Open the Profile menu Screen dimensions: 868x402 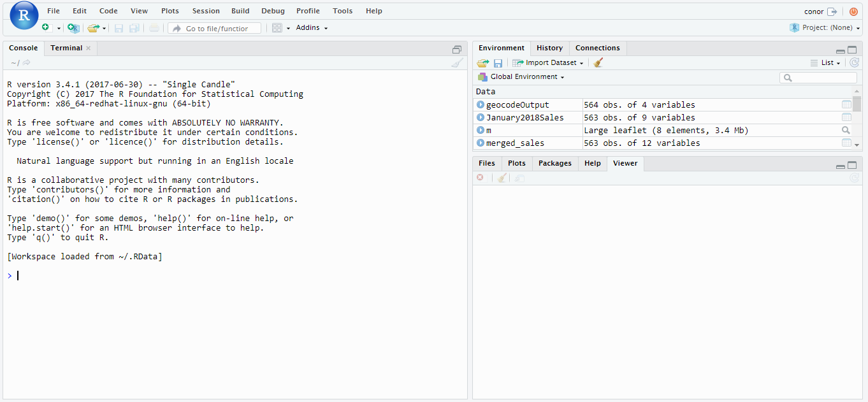pos(308,11)
